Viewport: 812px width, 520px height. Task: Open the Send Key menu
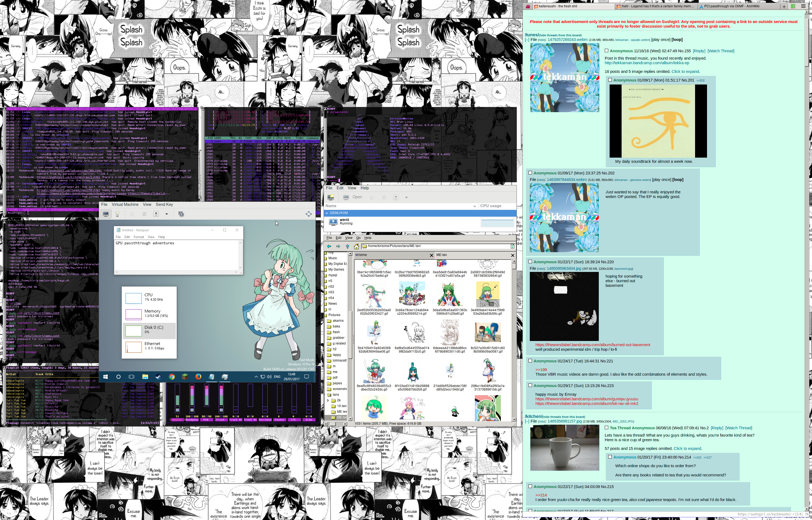pyautogui.click(x=164, y=205)
